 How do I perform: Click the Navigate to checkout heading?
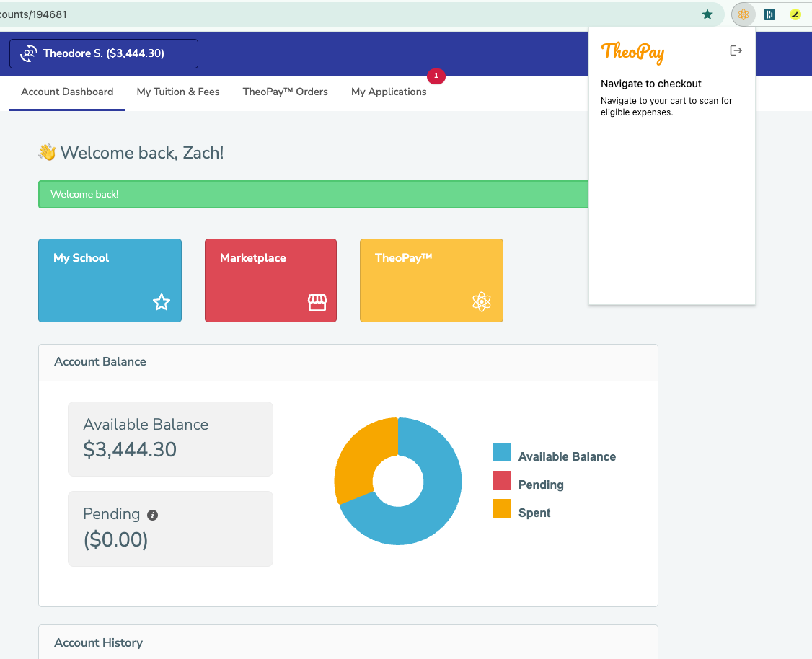tap(651, 84)
